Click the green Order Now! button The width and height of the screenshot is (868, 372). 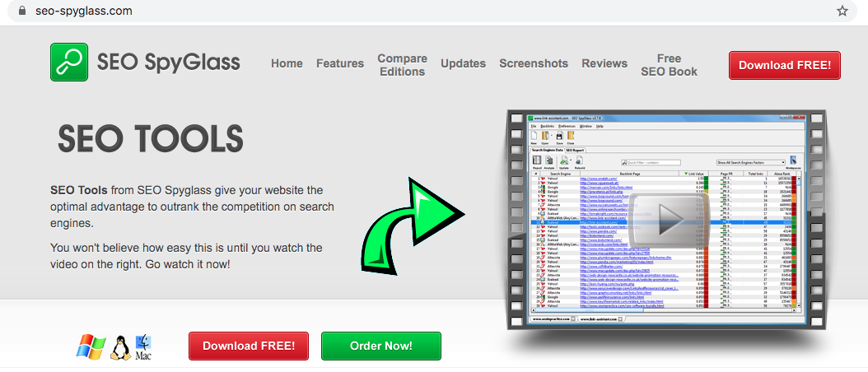coord(380,346)
